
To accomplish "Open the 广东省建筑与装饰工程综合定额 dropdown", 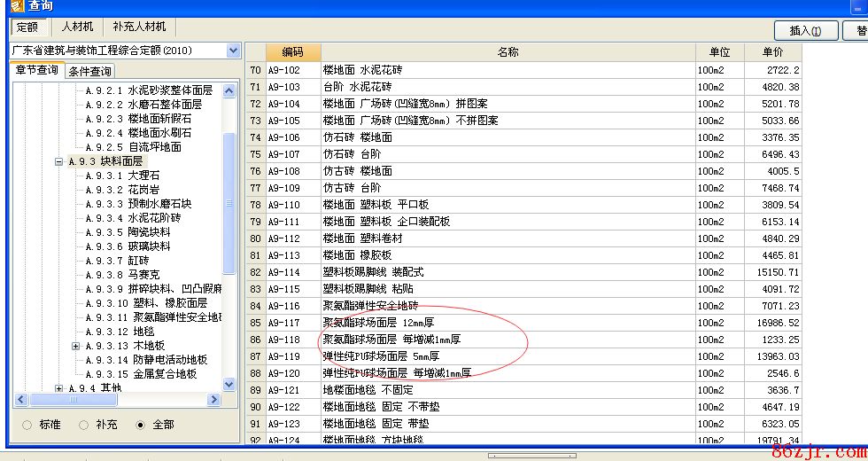I will tap(233, 51).
